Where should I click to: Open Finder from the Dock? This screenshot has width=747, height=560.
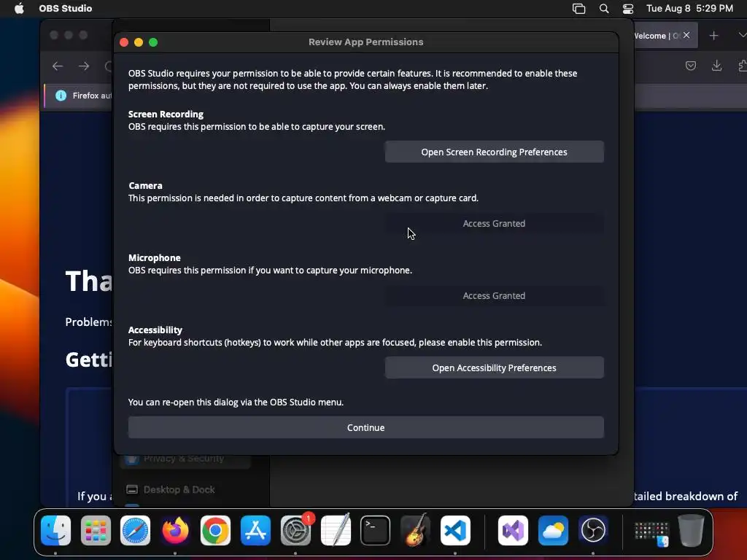[x=55, y=530]
